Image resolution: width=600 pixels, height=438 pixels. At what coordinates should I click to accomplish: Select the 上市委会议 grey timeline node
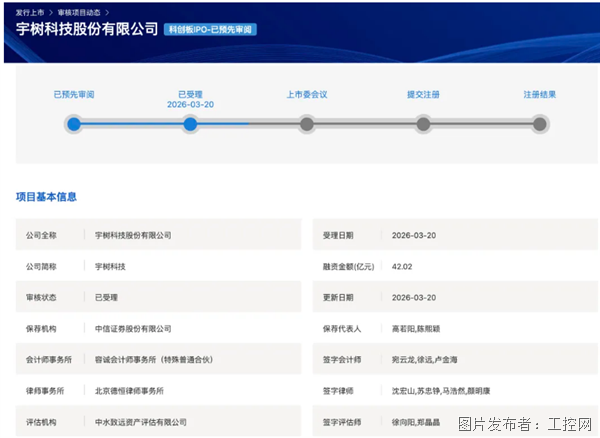tap(307, 125)
